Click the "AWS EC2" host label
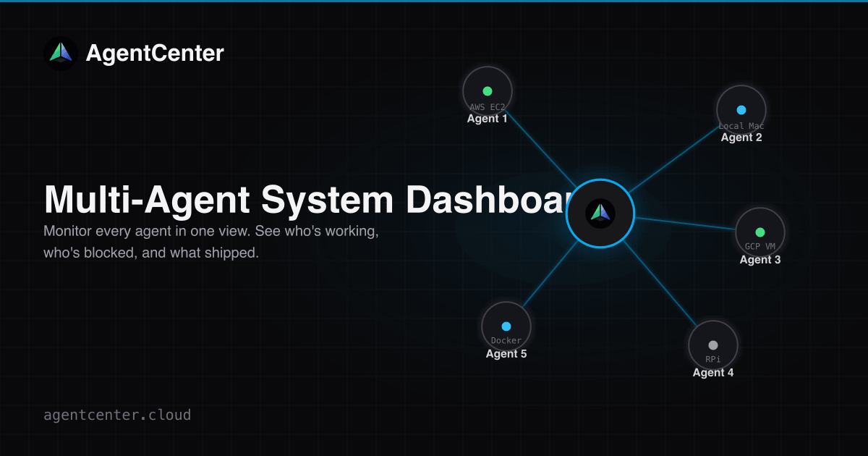The height and width of the screenshot is (456, 868). click(x=488, y=107)
